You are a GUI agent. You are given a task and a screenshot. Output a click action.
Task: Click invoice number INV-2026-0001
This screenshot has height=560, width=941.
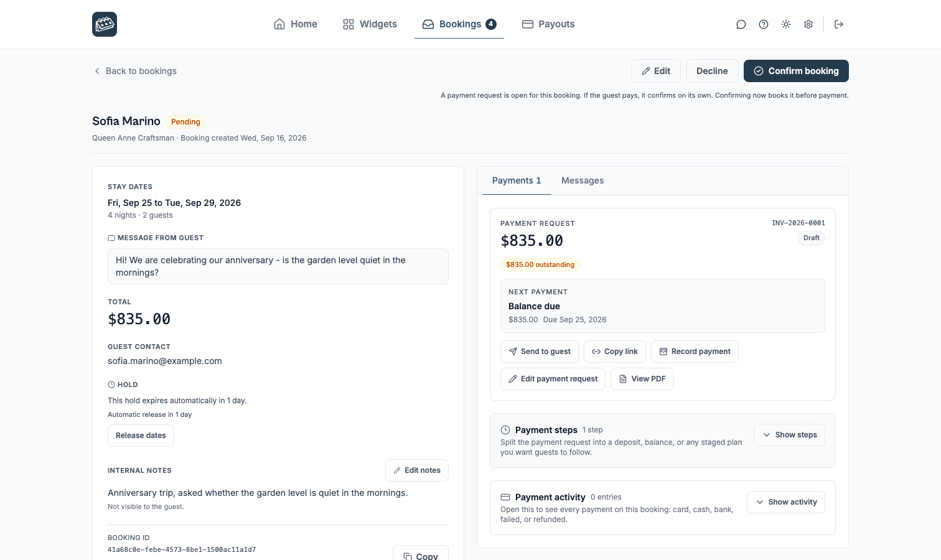[798, 223]
